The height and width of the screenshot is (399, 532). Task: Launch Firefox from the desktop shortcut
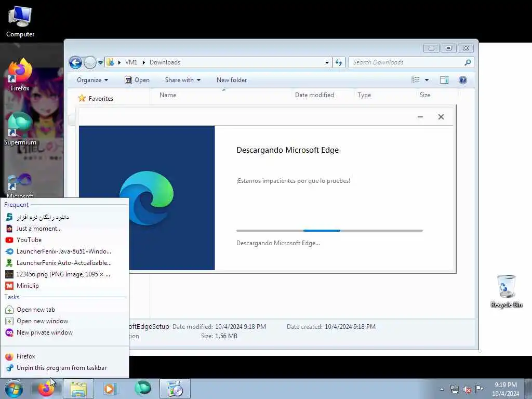pos(20,75)
